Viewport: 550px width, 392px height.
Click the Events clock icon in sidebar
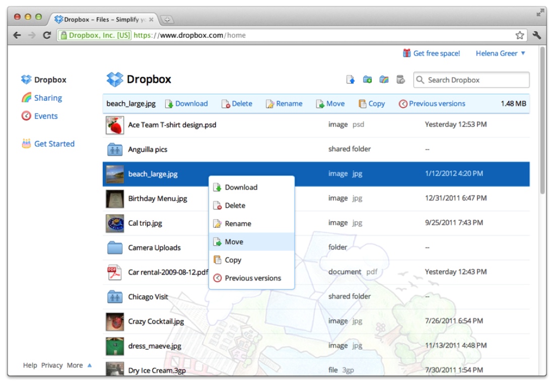pos(26,116)
